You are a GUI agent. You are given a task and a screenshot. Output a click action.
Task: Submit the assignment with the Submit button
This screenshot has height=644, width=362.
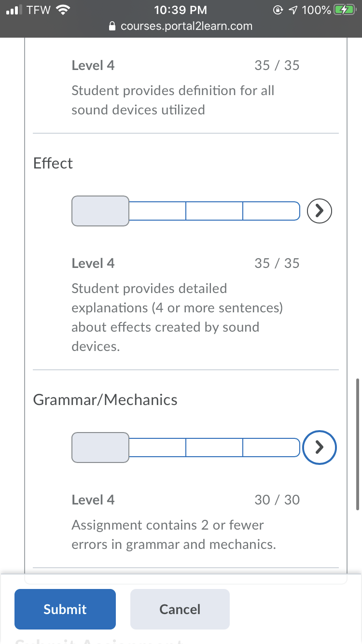[x=65, y=609]
